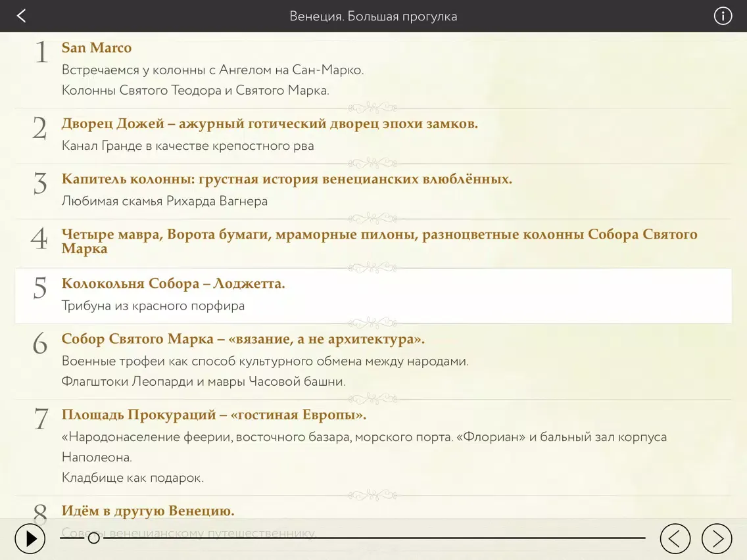This screenshot has height=560, width=747.
Task: Click chapter number 1
Action: (x=41, y=52)
